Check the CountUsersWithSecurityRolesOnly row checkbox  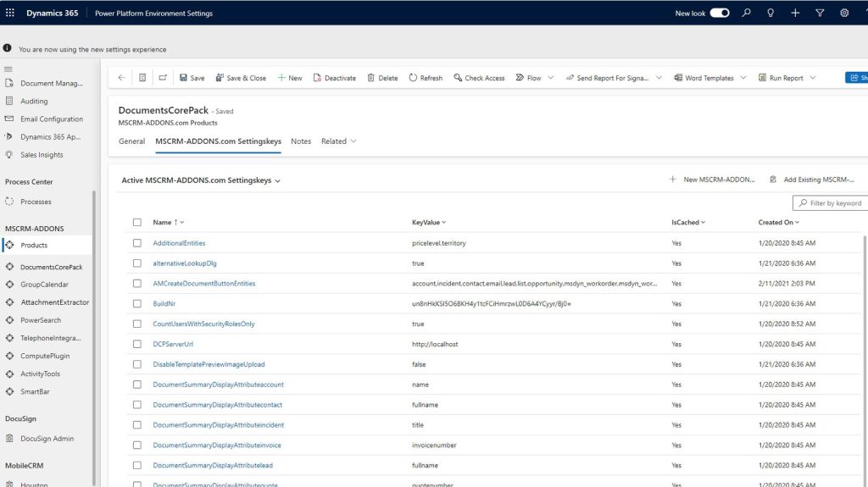(x=136, y=324)
